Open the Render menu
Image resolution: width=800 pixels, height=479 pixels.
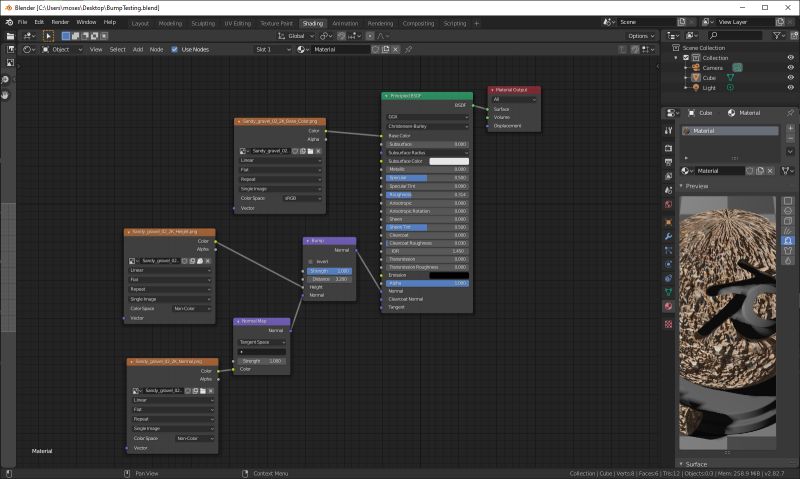[60, 22]
